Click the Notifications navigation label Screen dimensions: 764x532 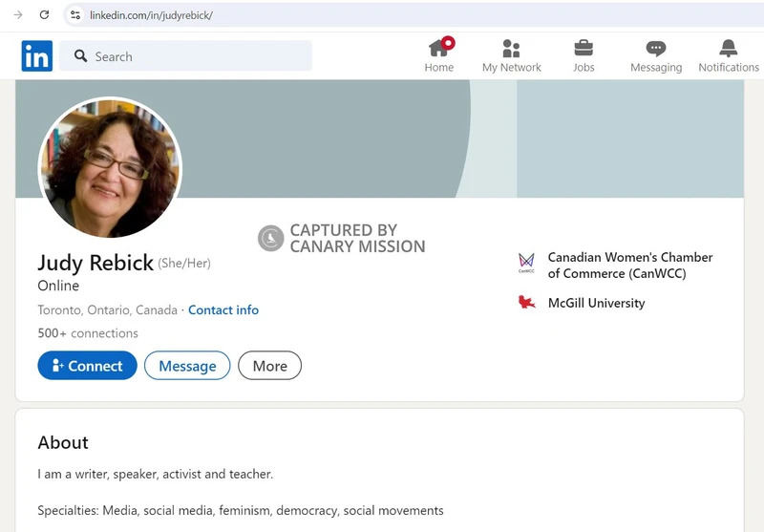(x=729, y=67)
